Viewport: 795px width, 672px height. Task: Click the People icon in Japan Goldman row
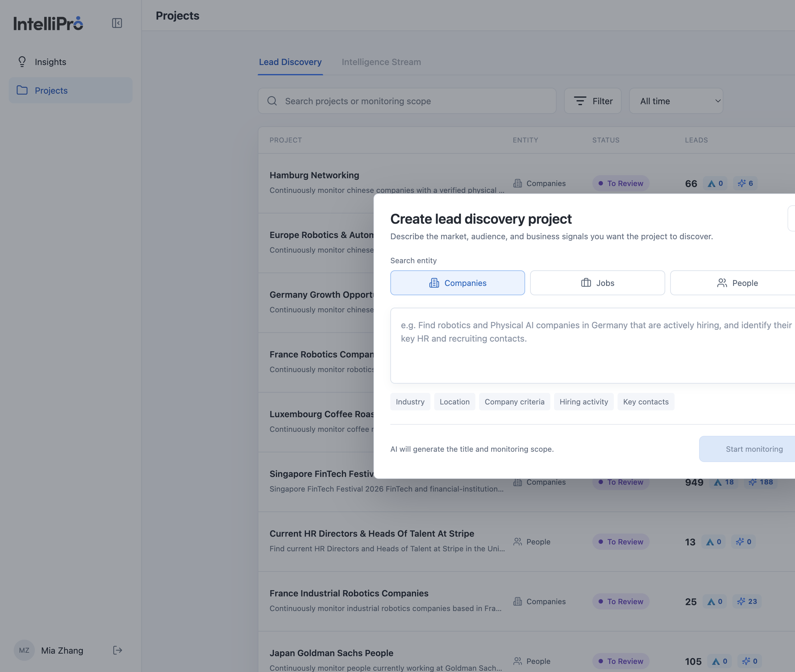[518, 661]
